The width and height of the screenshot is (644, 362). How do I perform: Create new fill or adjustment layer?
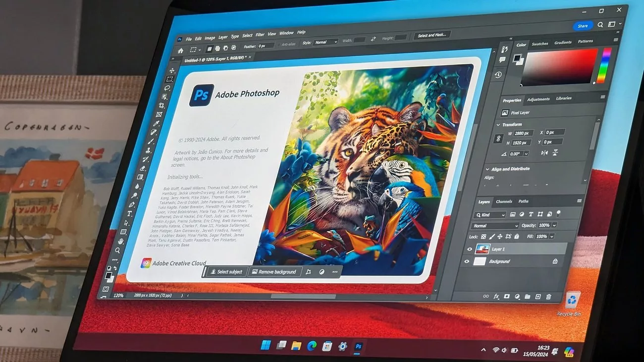[517, 297]
